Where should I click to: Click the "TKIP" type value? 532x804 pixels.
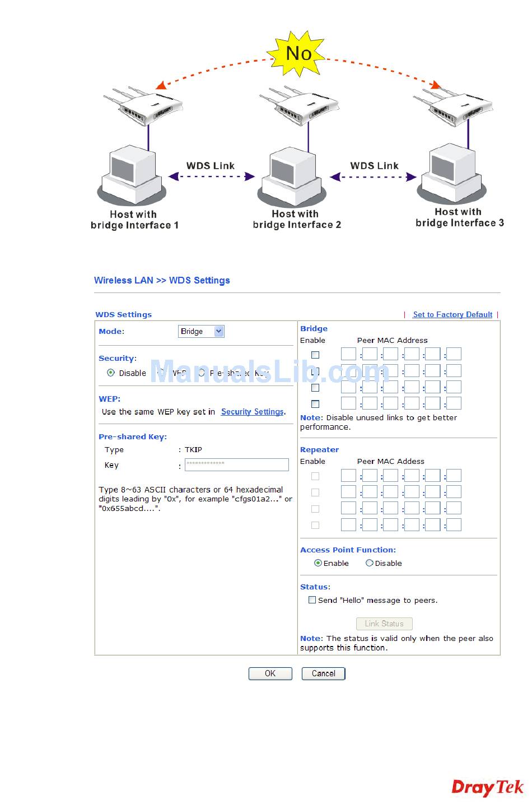click(x=194, y=449)
